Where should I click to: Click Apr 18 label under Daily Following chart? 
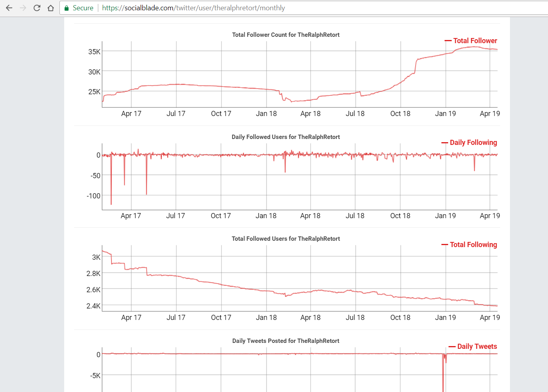(x=310, y=216)
